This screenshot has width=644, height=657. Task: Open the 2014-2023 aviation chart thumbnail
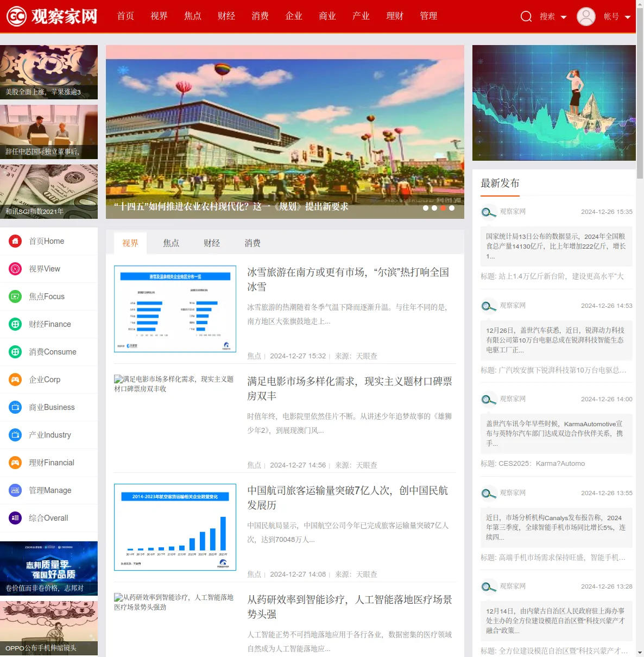[x=175, y=527]
